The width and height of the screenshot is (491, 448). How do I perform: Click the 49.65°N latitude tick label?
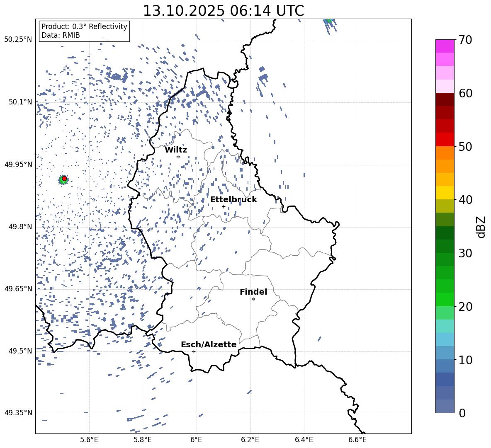click(18, 289)
